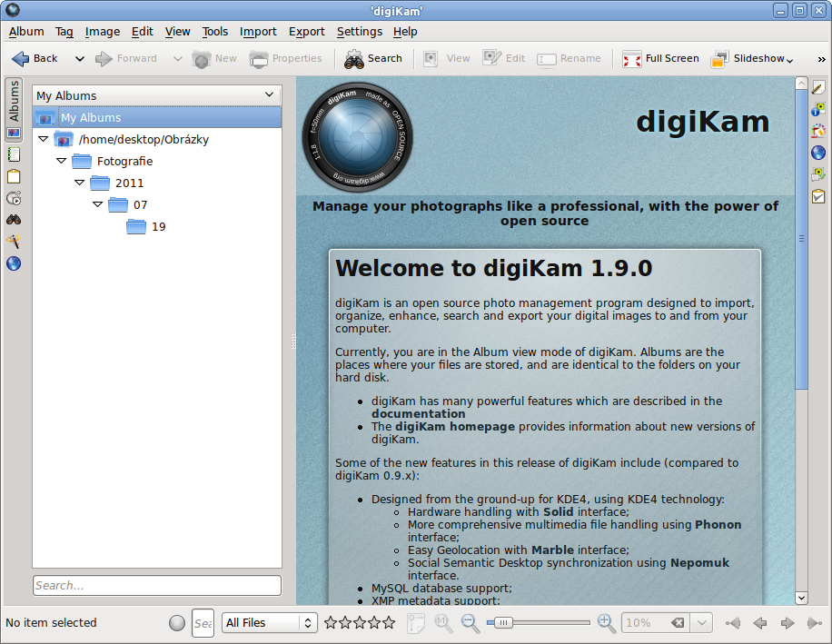Collapse the 07 folder node

click(x=97, y=204)
